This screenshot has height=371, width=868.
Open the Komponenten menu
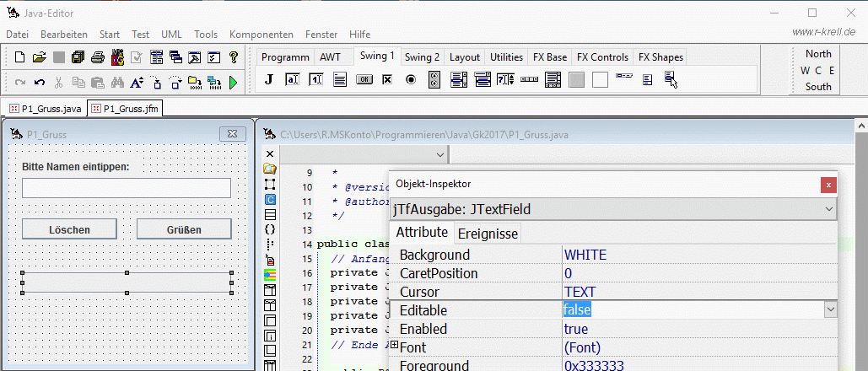point(261,35)
